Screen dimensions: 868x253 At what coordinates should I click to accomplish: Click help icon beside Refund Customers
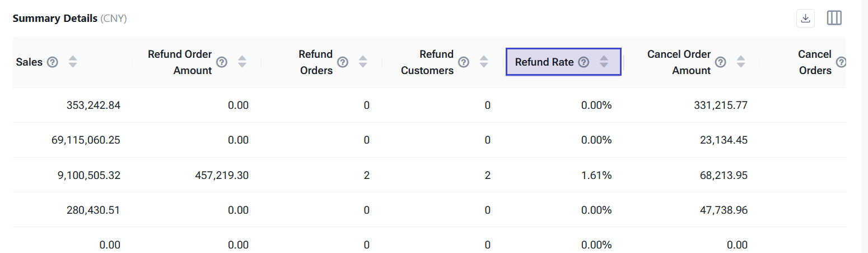[x=464, y=62]
